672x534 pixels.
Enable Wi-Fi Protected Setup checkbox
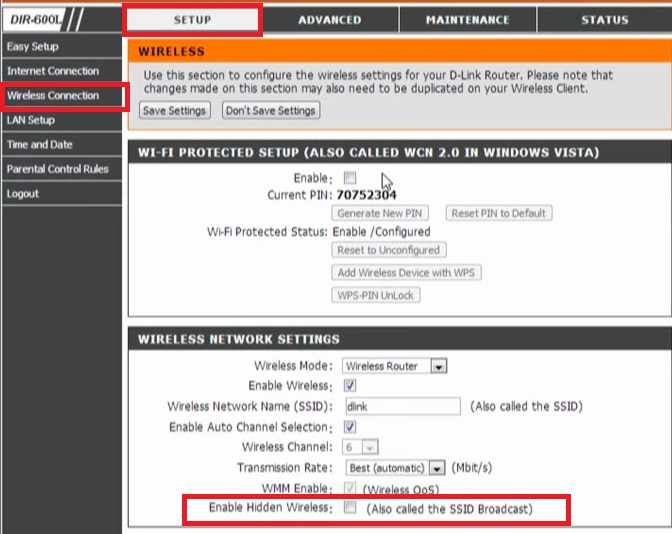point(350,177)
